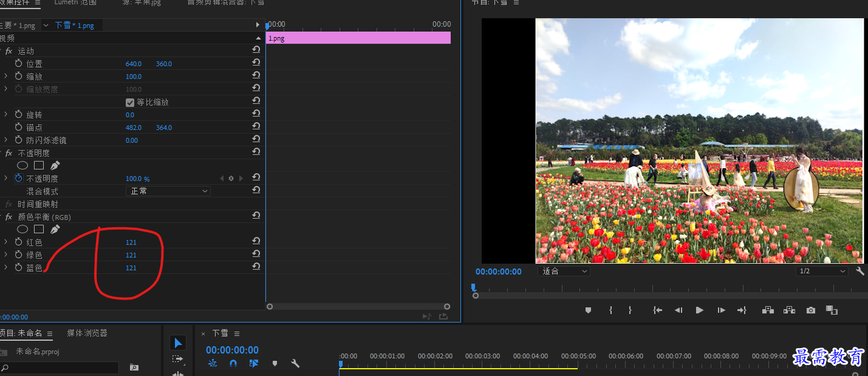Open comparison view button
Screen dimensions: 868x376
click(x=832, y=310)
